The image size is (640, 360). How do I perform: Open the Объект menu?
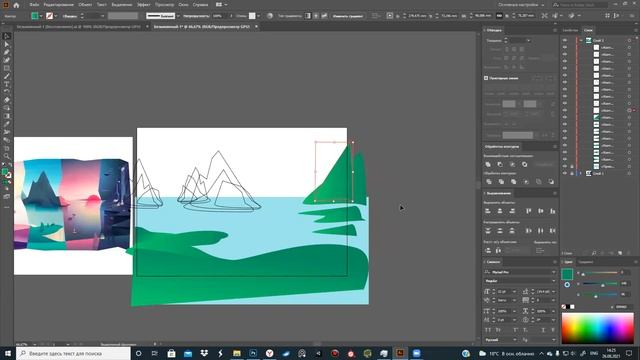pos(85,5)
